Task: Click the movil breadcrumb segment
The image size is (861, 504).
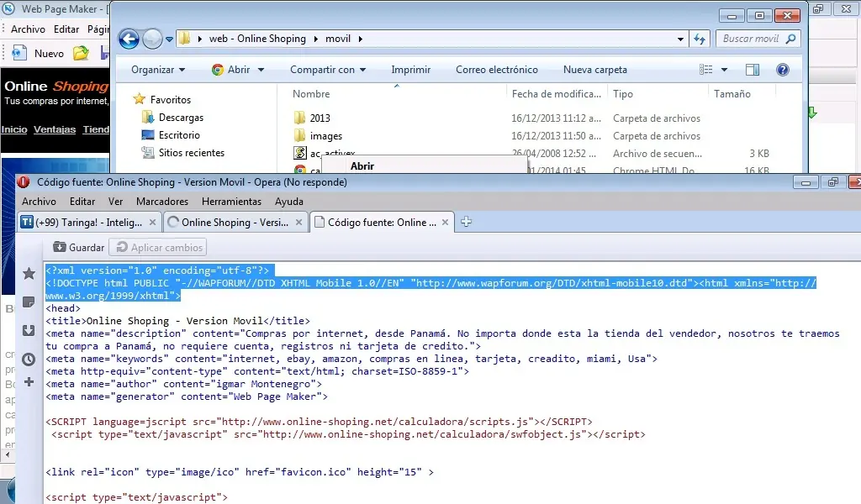Action: click(x=338, y=39)
